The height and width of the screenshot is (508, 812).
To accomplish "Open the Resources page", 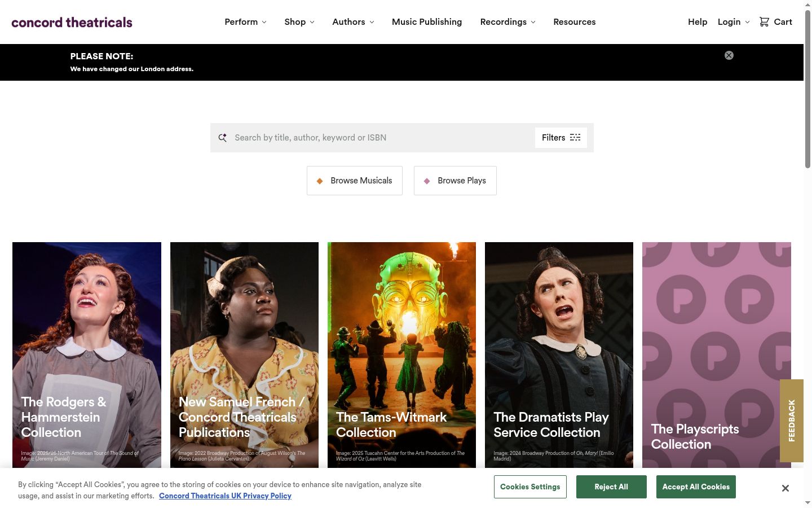I will [x=575, y=21].
